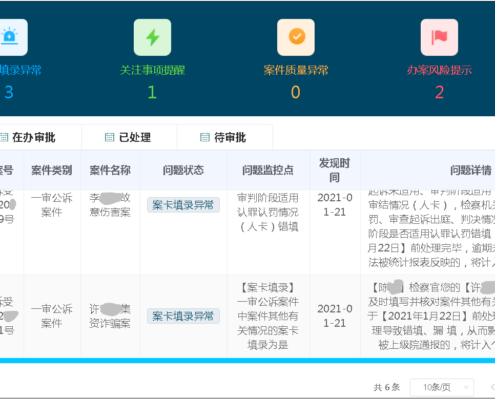Click the 问题状态 column header

click(183, 170)
